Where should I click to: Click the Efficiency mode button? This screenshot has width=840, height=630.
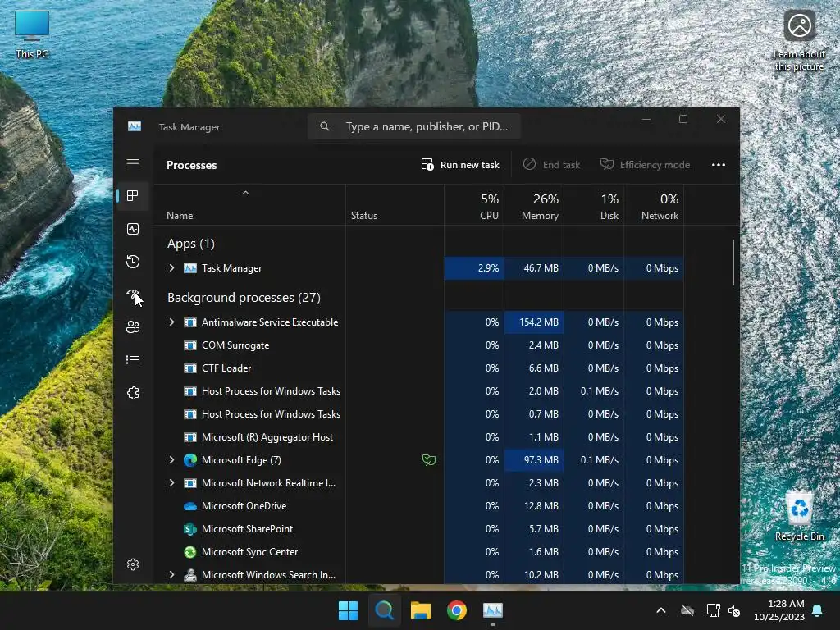pyautogui.click(x=645, y=164)
